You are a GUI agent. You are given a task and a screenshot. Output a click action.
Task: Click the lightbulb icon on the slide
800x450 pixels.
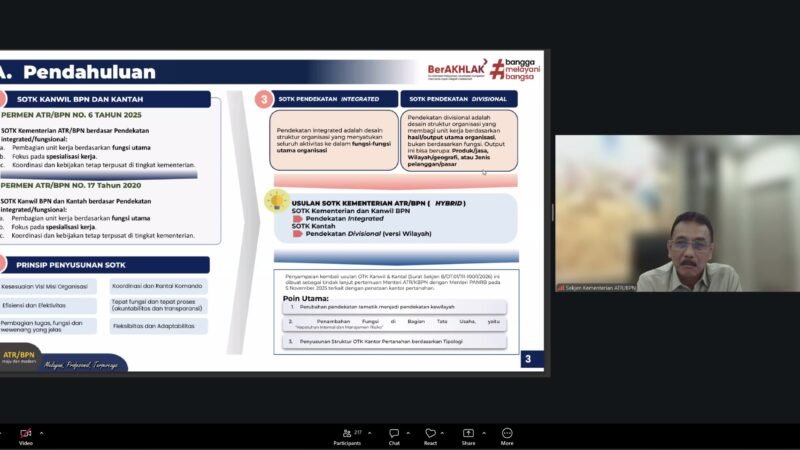[x=277, y=201]
